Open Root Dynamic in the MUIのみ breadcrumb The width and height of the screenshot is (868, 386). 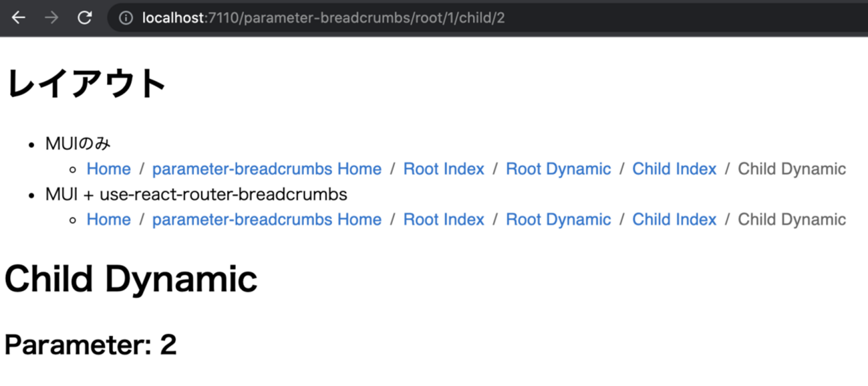(x=559, y=169)
